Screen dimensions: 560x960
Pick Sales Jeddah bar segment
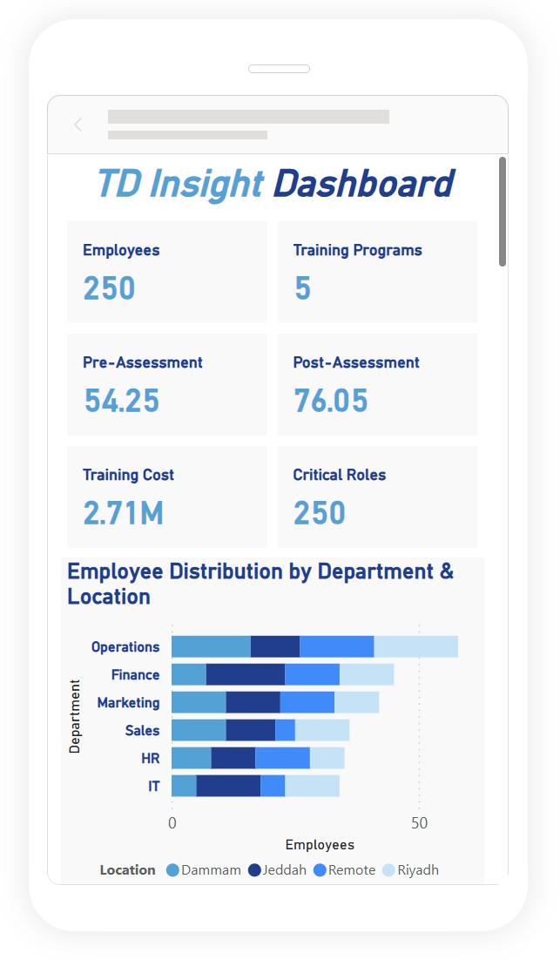251,730
